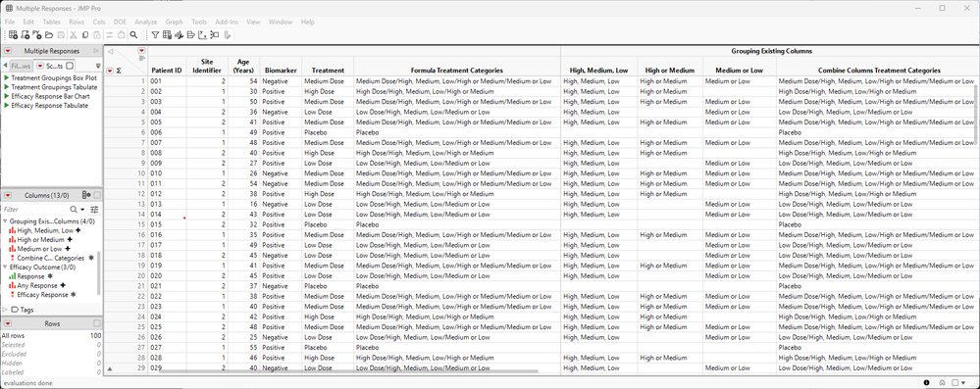Open the DOE menu

[119, 22]
